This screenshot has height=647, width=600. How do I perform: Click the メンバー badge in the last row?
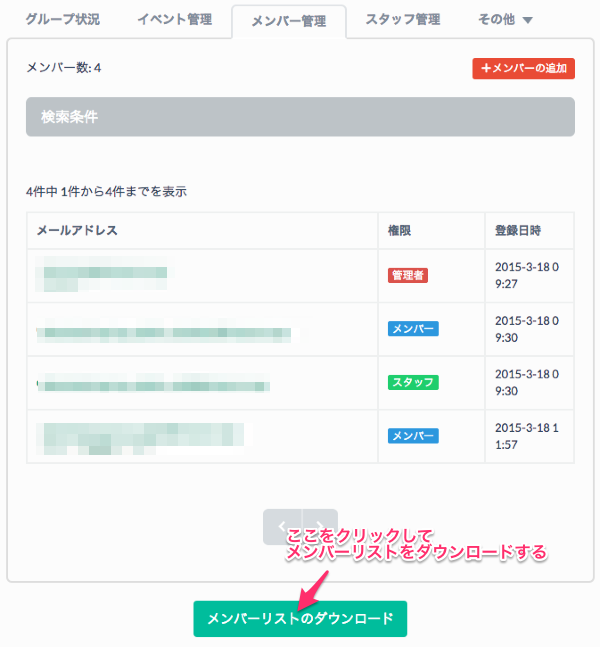point(413,436)
